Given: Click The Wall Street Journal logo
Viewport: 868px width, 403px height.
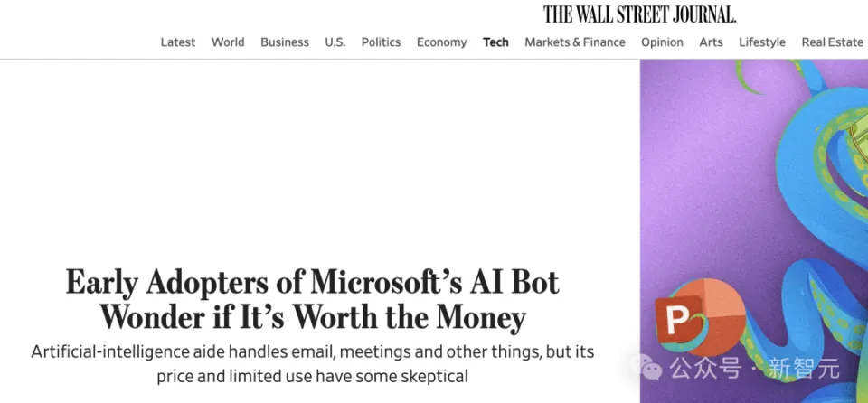Looking at the screenshot, I should click(639, 14).
